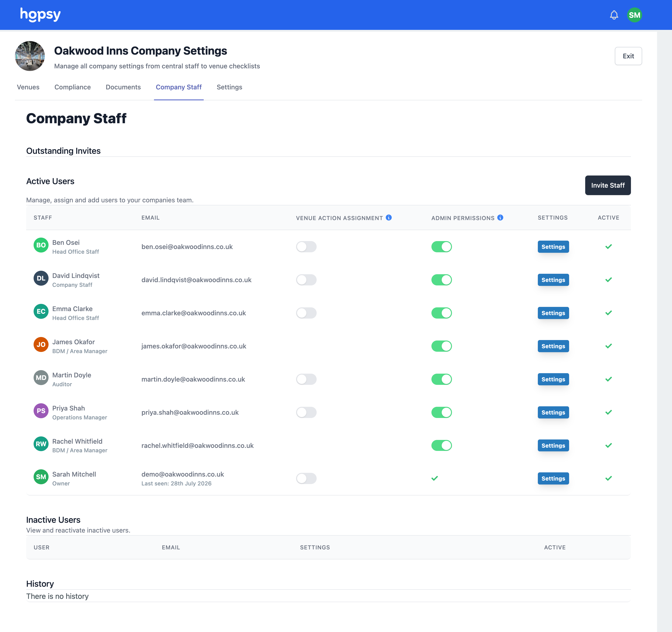Select the Company Staff tab
Viewport: 672px width, 632px height.
point(178,87)
